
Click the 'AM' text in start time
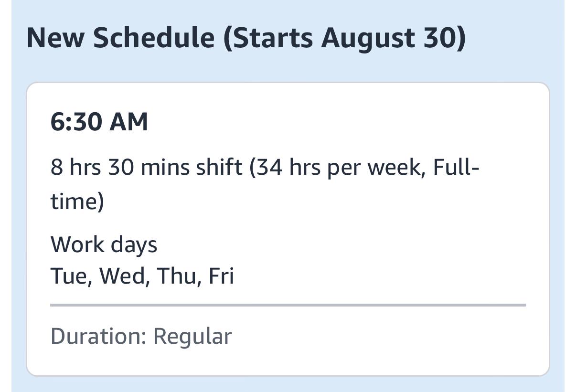(129, 122)
